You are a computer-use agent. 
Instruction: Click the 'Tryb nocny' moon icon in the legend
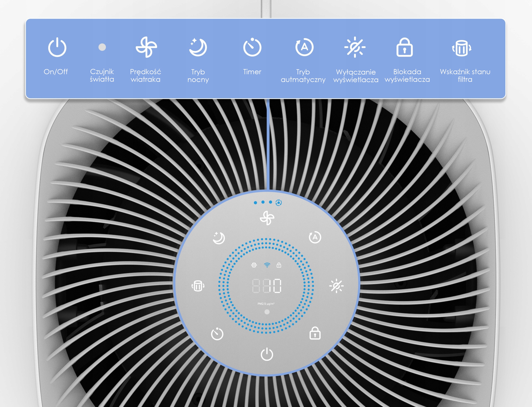click(x=198, y=47)
